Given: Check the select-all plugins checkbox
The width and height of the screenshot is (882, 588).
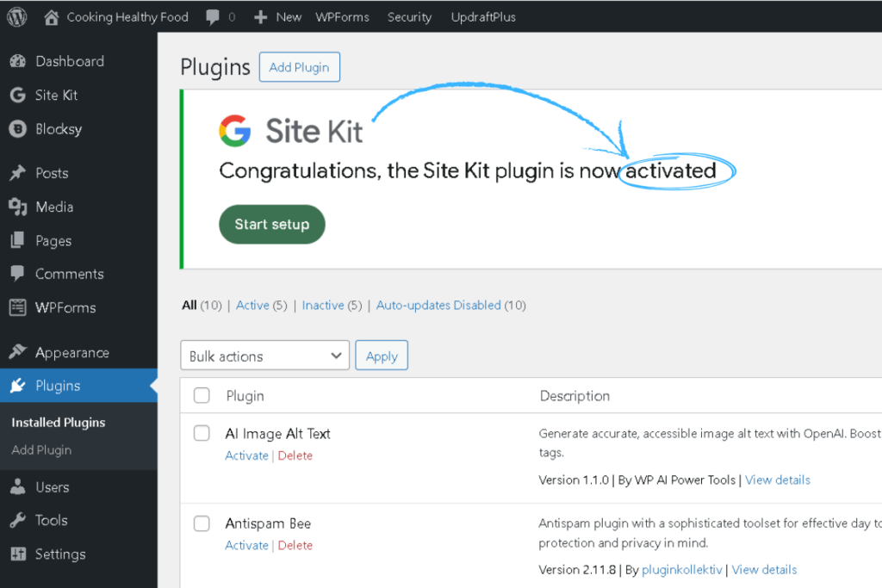Looking at the screenshot, I should point(202,395).
